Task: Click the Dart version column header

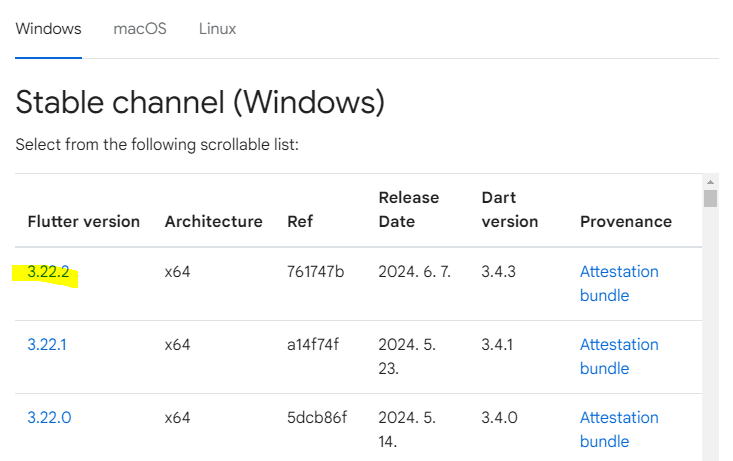Action: (510, 209)
